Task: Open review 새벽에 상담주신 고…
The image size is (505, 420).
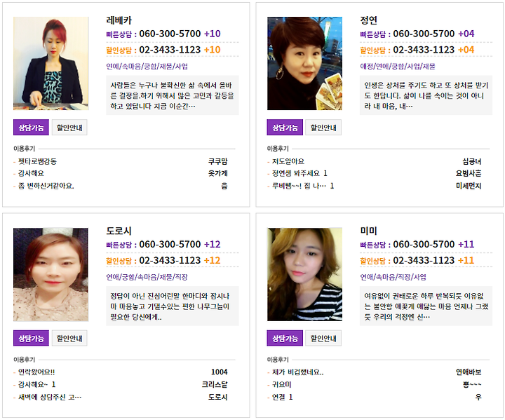Action: coord(50,397)
